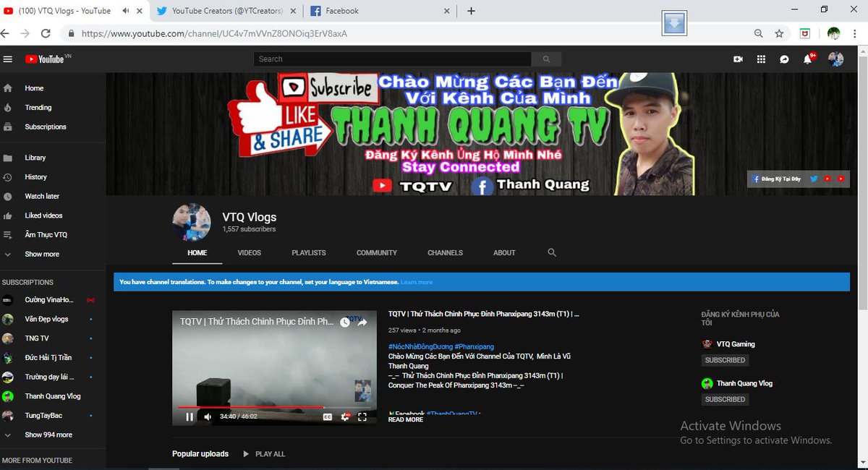The width and height of the screenshot is (868, 470).
Task: Close the YouTube Creators Twitter tab
Action: tap(293, 11)
